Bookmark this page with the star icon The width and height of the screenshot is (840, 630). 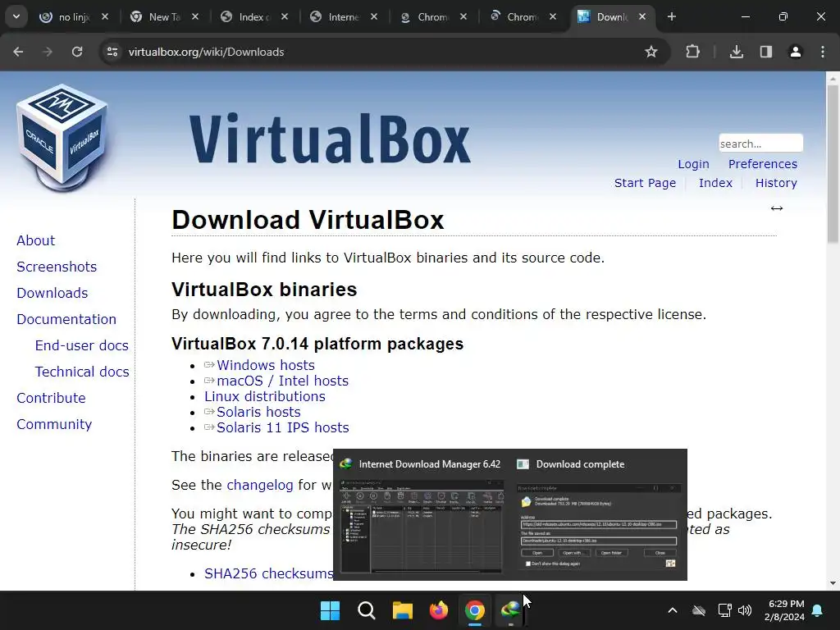click(x=651, y=52)
